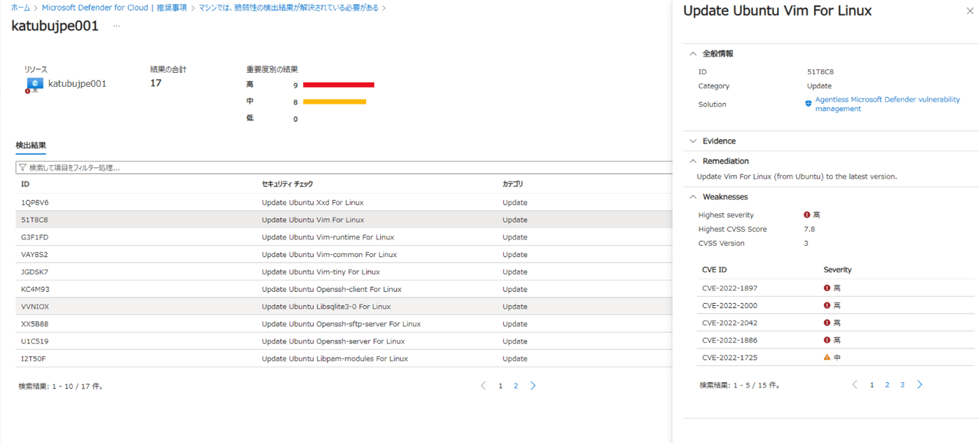
Task: Click the Update category cell in KC4M93 row
Action: pyautogui.click(x=514, y=290)
